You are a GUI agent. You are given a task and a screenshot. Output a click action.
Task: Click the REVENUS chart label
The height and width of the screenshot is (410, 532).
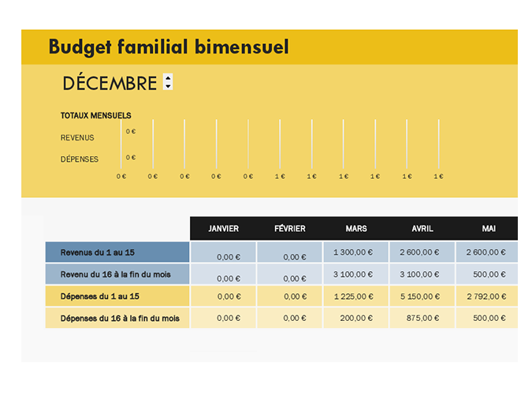click(x=77, y=137)
